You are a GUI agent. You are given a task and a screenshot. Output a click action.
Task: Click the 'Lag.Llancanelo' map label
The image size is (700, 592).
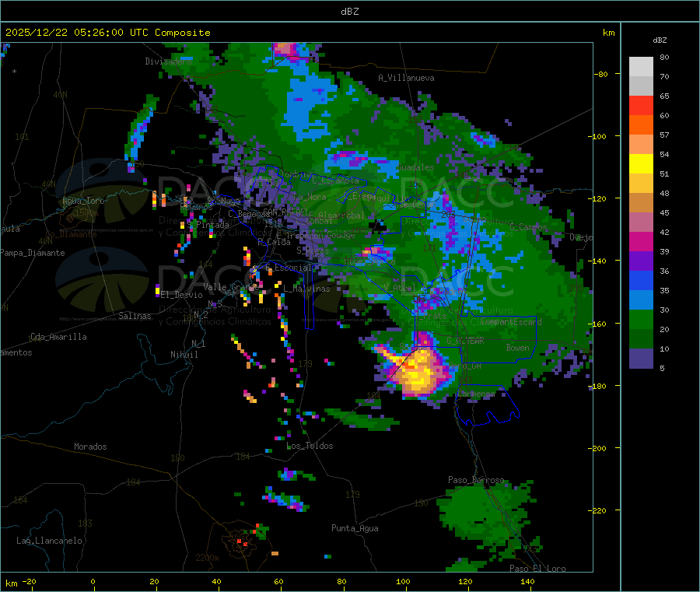(x=49, y=541)
